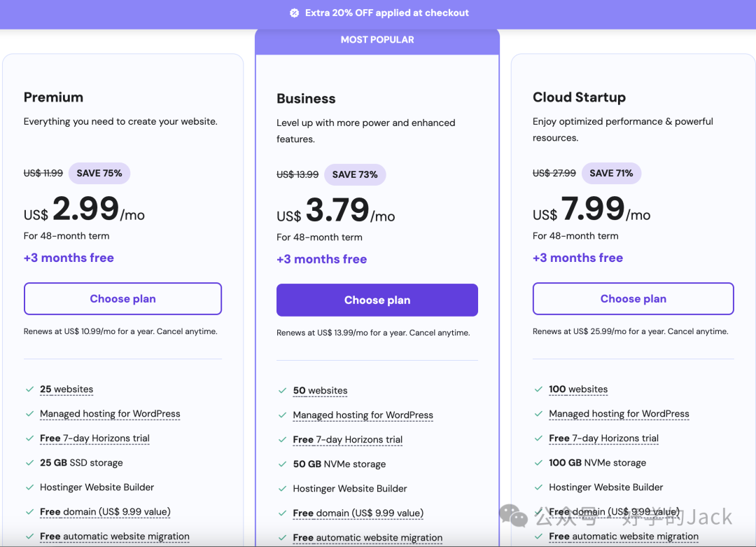Image resolution: width=756 pixels, height=547 pixels.
Task: Open the automatic website migration link under Business
Action: click(367, 538)
